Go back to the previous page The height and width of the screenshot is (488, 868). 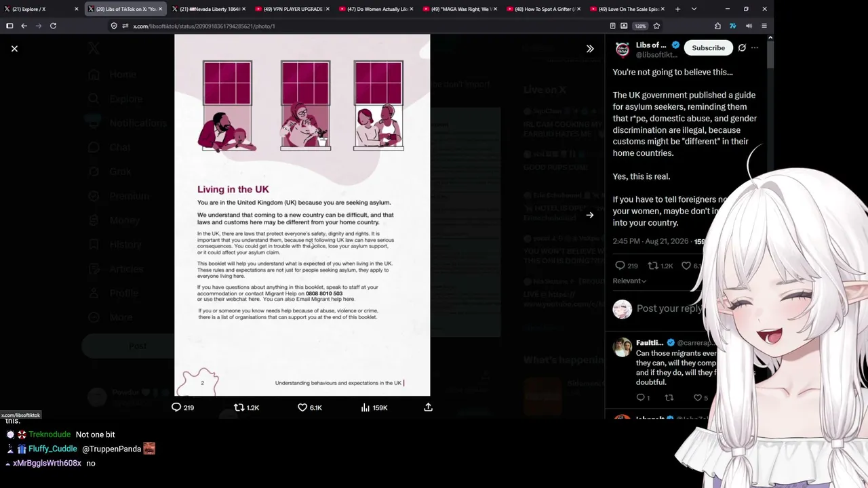(x=24, y=26)
